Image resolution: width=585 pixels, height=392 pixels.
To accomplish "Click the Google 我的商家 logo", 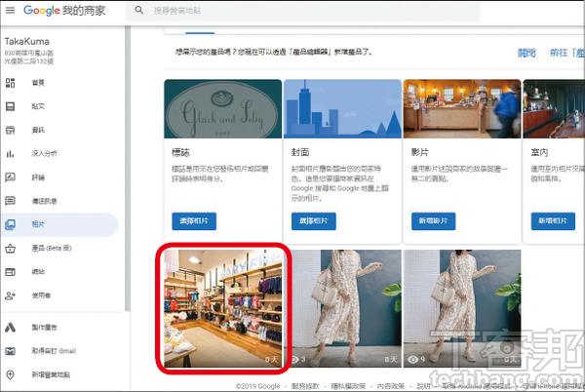I will click(64, 11).
